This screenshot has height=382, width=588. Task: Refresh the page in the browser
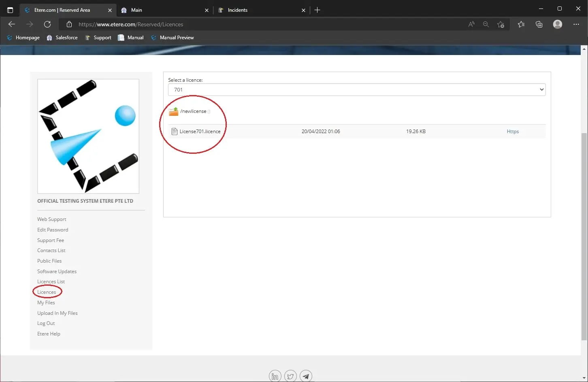[x=47, y=24]
